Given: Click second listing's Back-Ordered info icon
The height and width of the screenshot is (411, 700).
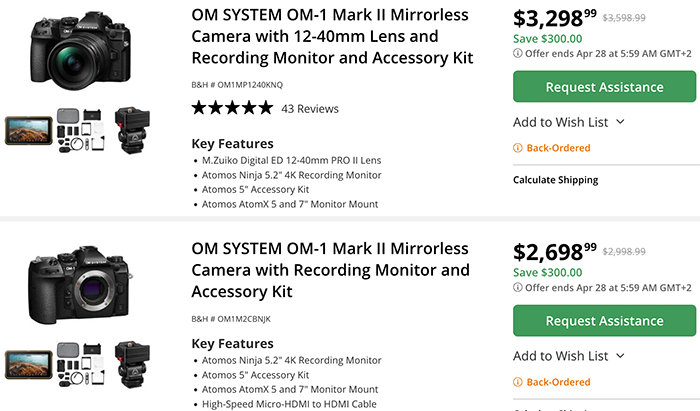Looking at the screenshot, I should click(518, 382).
